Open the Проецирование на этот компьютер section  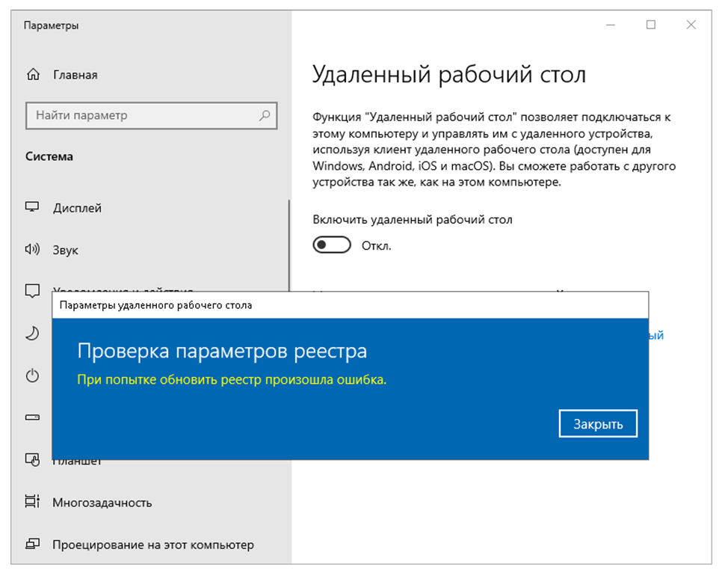click(x=152, y=545)
